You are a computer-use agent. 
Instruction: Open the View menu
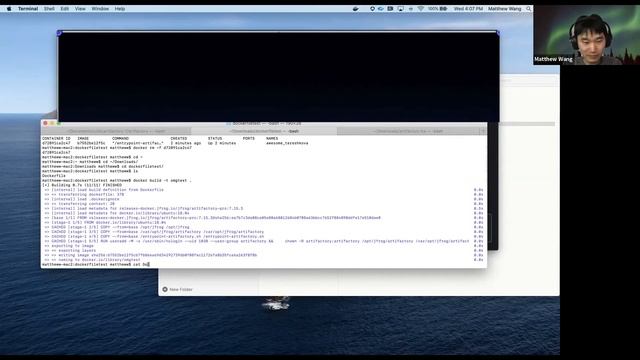tap(80, 9)
